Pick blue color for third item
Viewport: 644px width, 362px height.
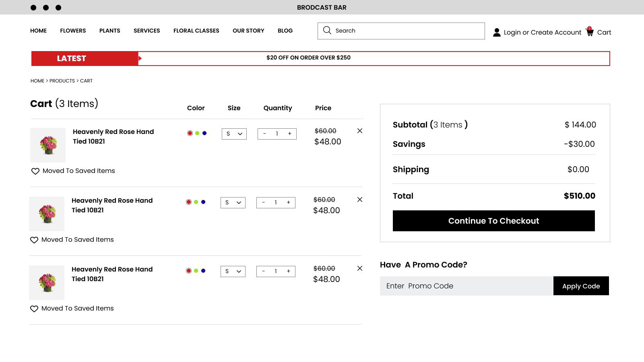[x=203, y=271]
